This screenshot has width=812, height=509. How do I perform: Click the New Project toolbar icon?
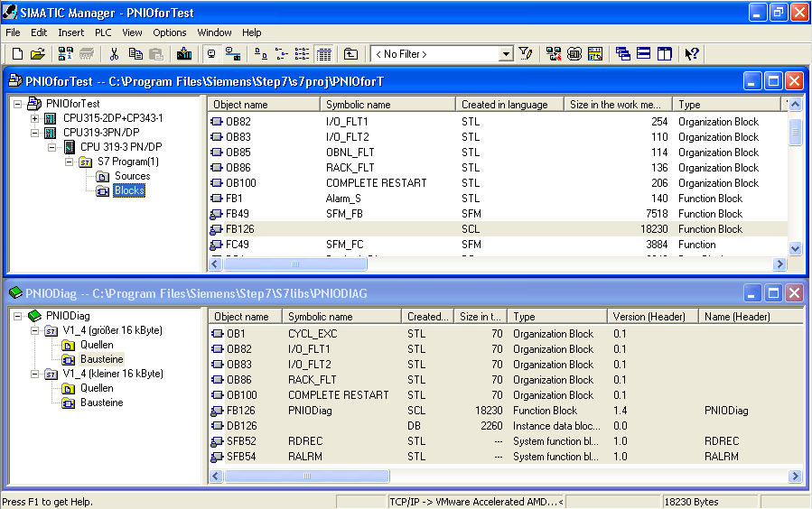pos(16,54)
